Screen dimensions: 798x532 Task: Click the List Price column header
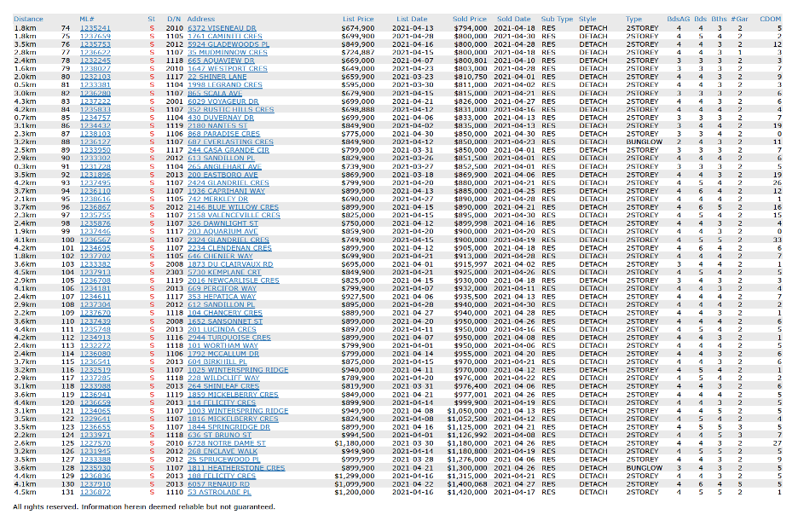(358, 18)
